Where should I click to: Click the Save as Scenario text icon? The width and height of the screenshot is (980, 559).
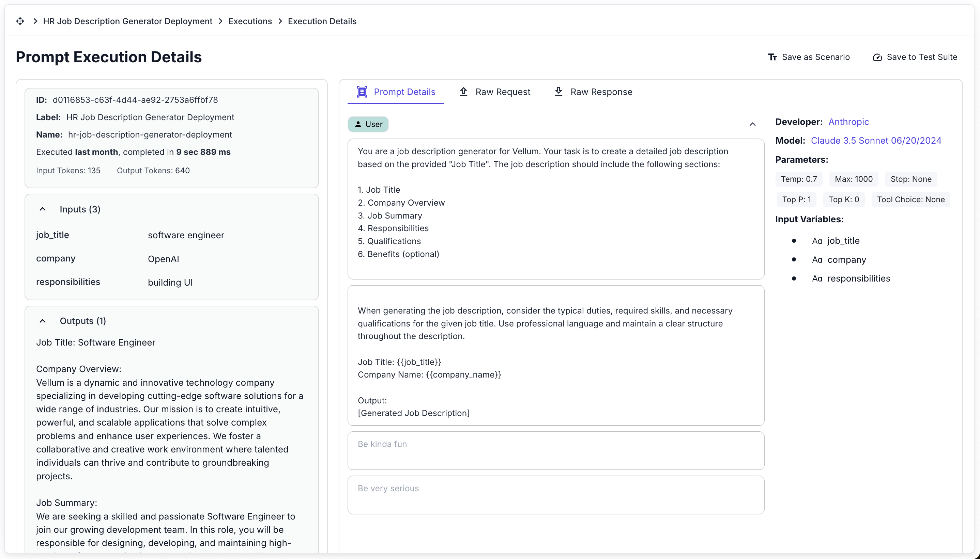[x=772, y=57]
